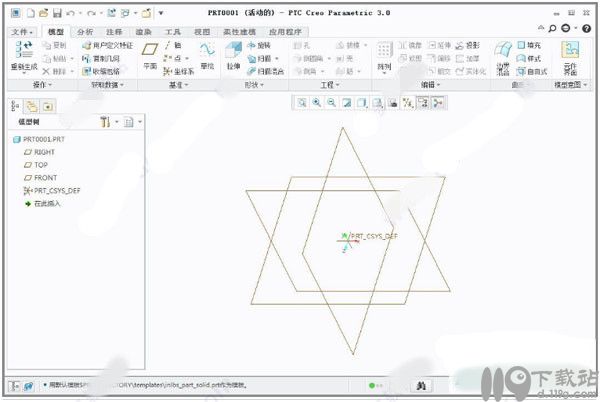Open the File (文件) menu
Viewport: 600px width, 402px height.
[x=22, y=32]
